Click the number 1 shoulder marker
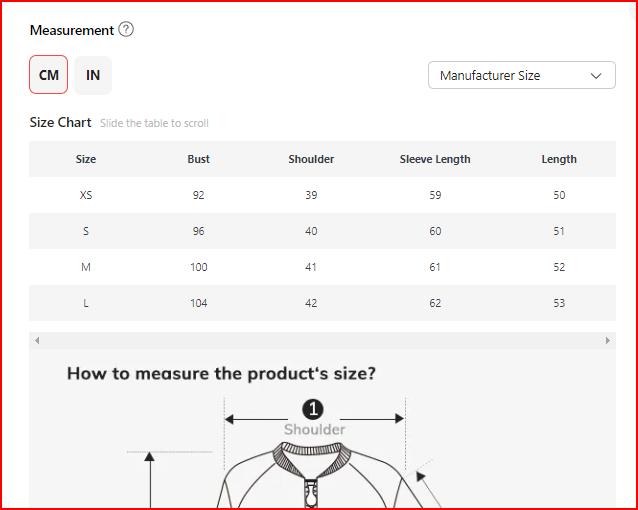 314,409
